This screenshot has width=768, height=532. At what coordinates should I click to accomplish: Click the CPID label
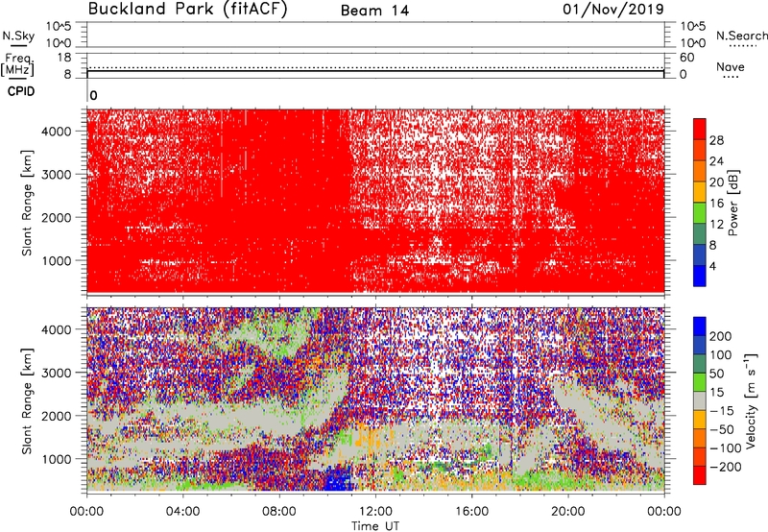pos(21,91)
